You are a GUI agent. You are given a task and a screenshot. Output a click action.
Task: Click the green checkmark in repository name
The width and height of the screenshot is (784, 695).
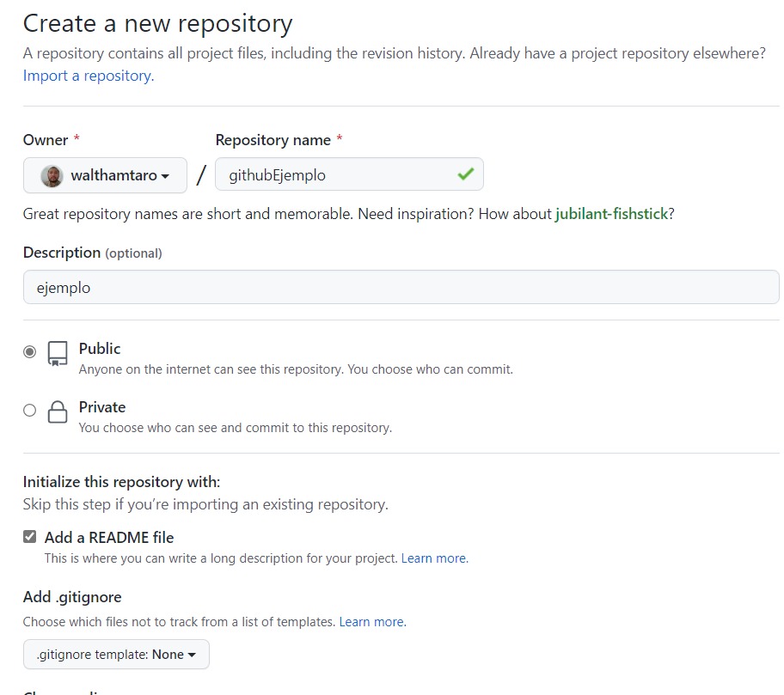coord(466,174)
